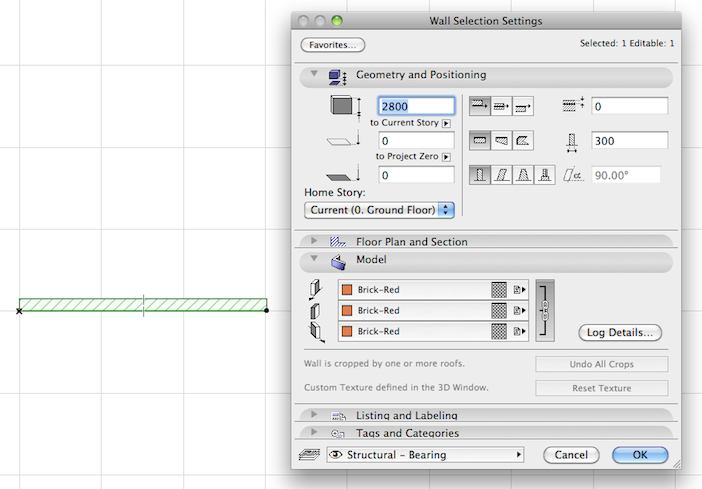Click the outside face surface icon in Model
This screenshot has height=489, width=702.
(316, 289)
